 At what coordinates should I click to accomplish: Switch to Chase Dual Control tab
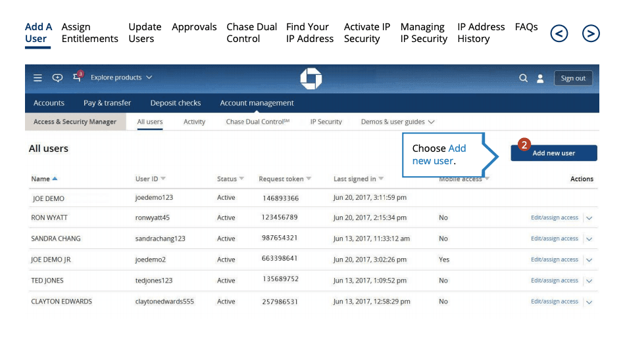click(257, 122)
